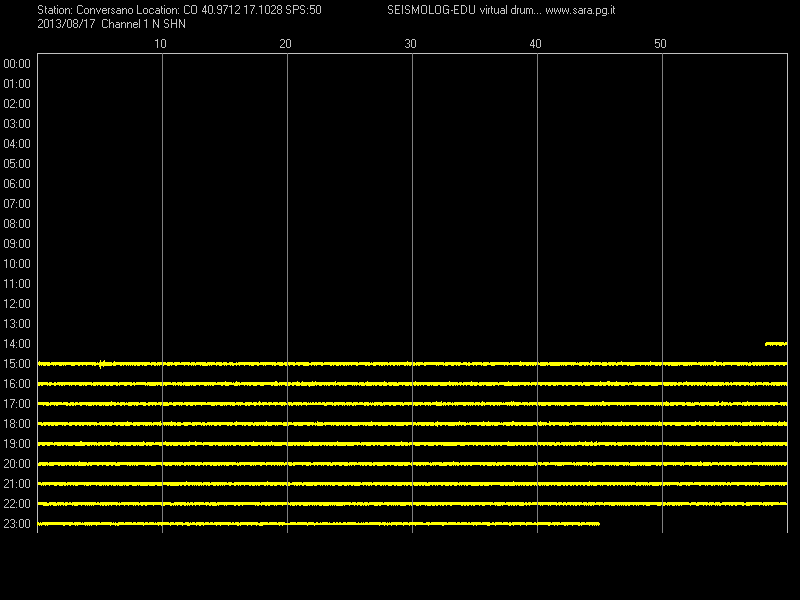Click the 10 minute axis label
This screenshot has width=800, height=600.
[x=160, y=44]
